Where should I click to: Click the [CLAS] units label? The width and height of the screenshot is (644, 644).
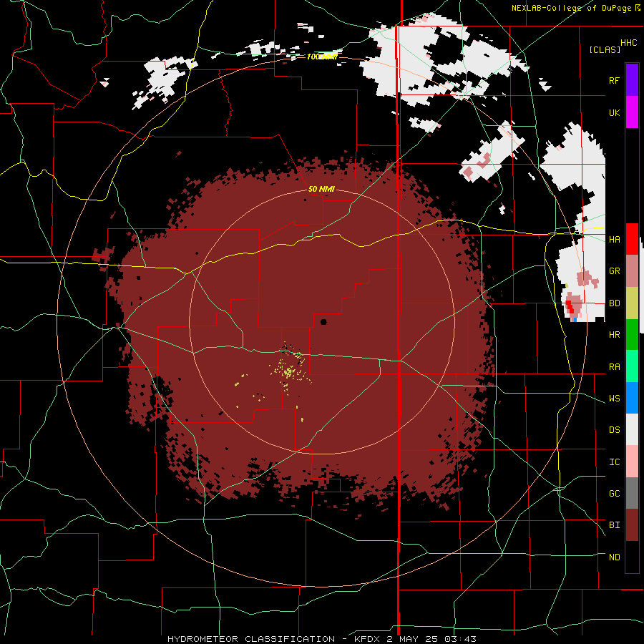(605, 49)
